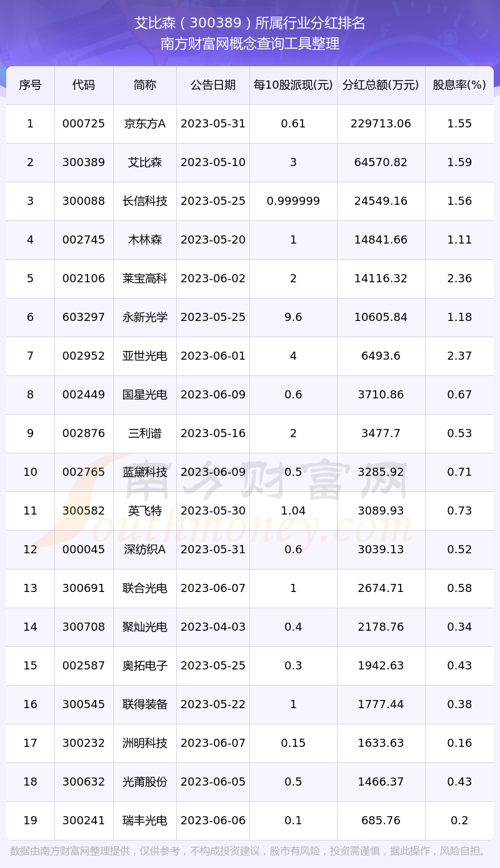Select the name 瑞丰光电
Screen dimensions: 500x868
pyautogui.click(x=145, y=821)
